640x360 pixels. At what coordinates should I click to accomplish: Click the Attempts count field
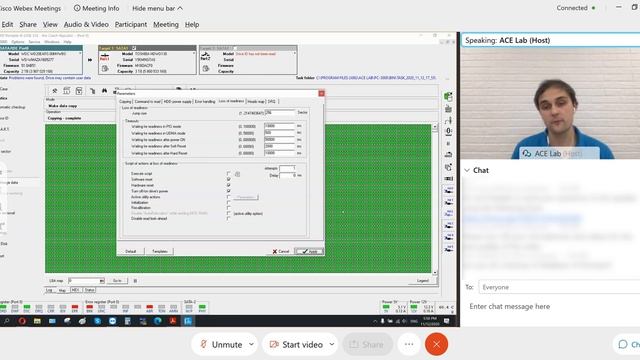[x=287, y=168]
